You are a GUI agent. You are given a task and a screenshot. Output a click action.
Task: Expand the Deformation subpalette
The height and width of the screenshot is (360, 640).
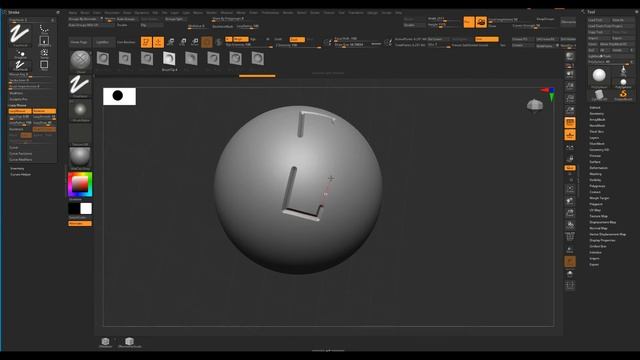(x=598, y=168)
